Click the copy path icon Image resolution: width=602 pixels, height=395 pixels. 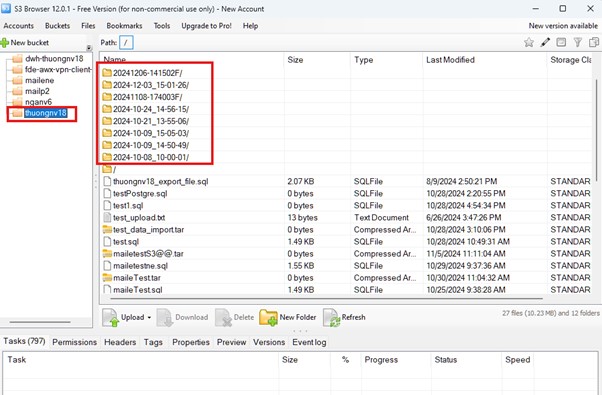594,42
